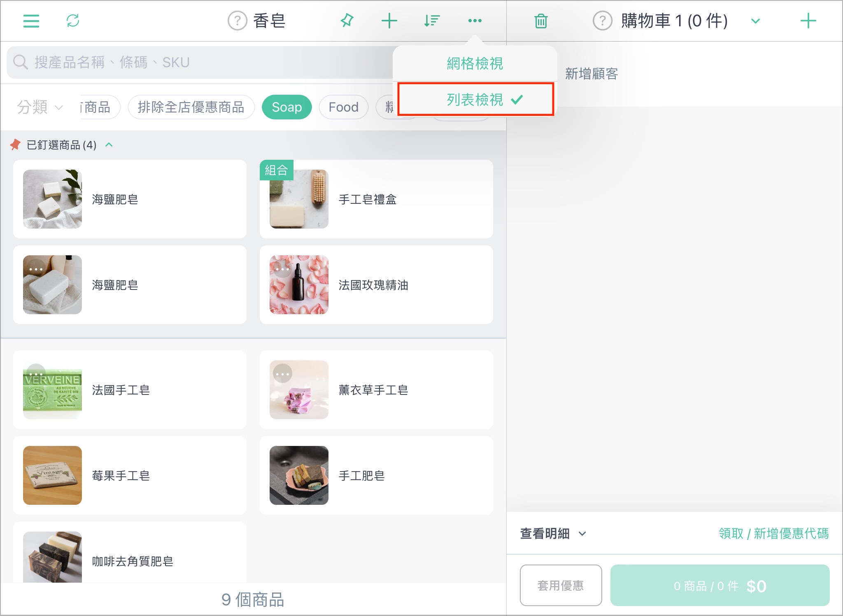Open the 分類 category dropdown
Viewport: 843px width, 616px height.
click(40, 107)
